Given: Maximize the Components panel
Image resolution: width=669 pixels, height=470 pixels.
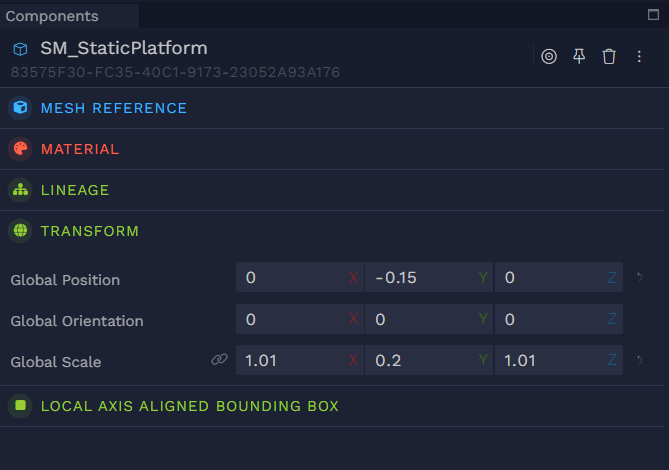Looking at the screenshot, I should [654, 15].
